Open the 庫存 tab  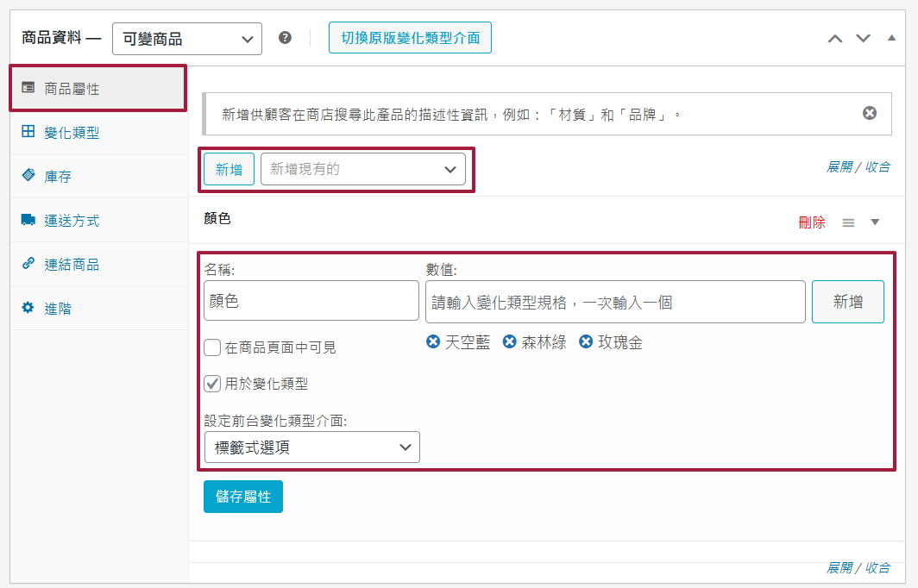(58, 177)
